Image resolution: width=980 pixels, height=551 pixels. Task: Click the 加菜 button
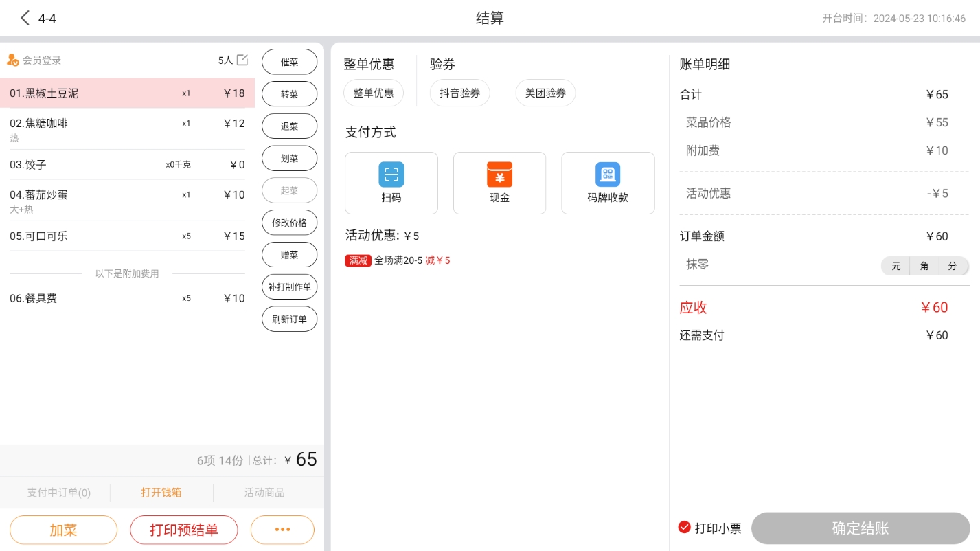point(63,530)
